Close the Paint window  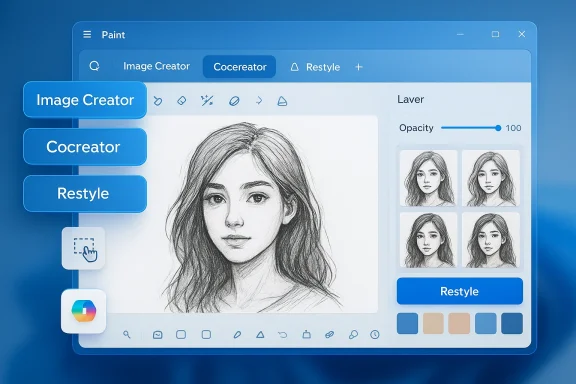pos(522,34)
